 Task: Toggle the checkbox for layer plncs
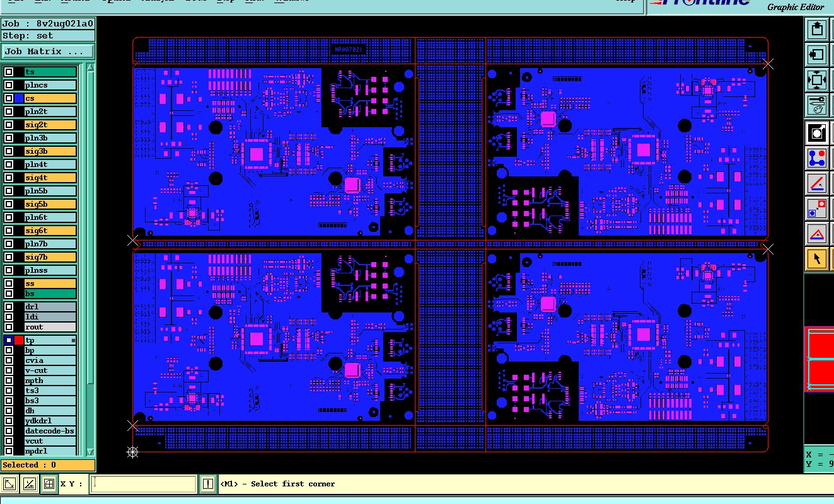coord(9,85)
